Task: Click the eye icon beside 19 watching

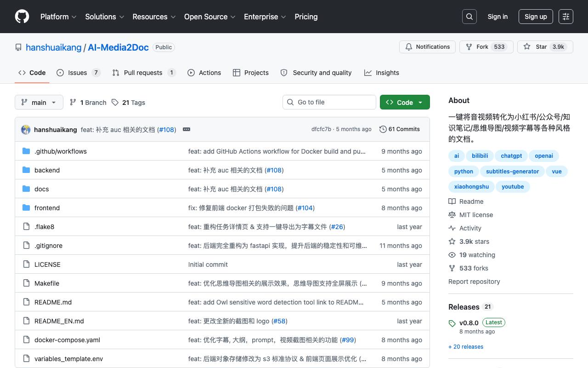Action: click(x=452, y=255)
